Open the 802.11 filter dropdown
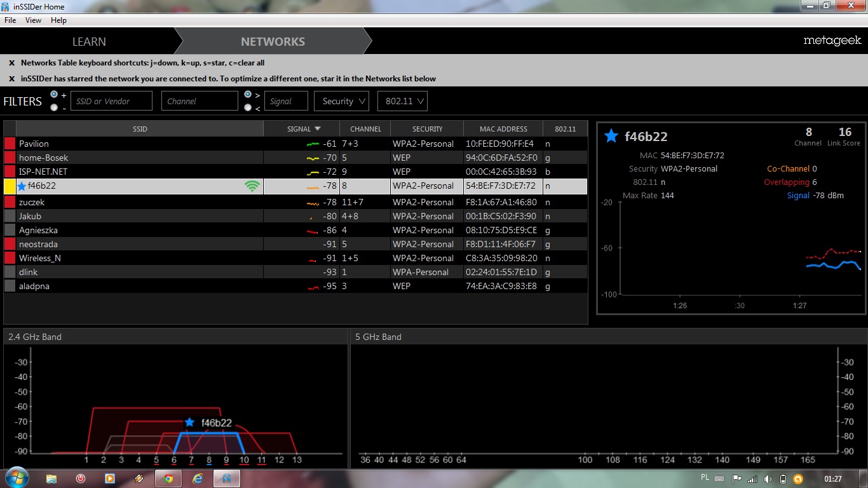This screenshot has height=488, width=868. pos(402,101)
